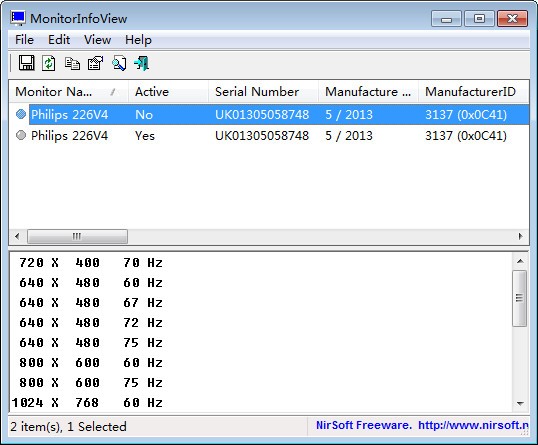Sort by the Active column header
This screenshot has height=445, width=538.
pos(168,92)
